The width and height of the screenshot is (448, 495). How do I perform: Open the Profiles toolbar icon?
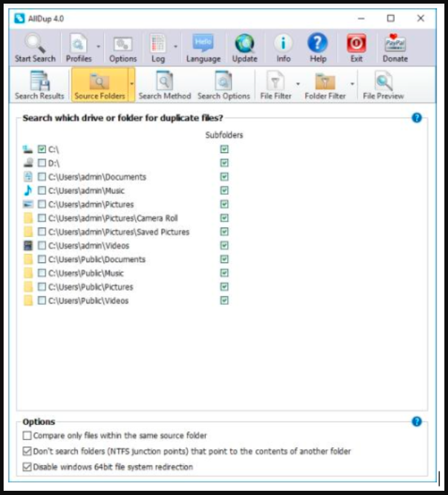click(78, 43)
